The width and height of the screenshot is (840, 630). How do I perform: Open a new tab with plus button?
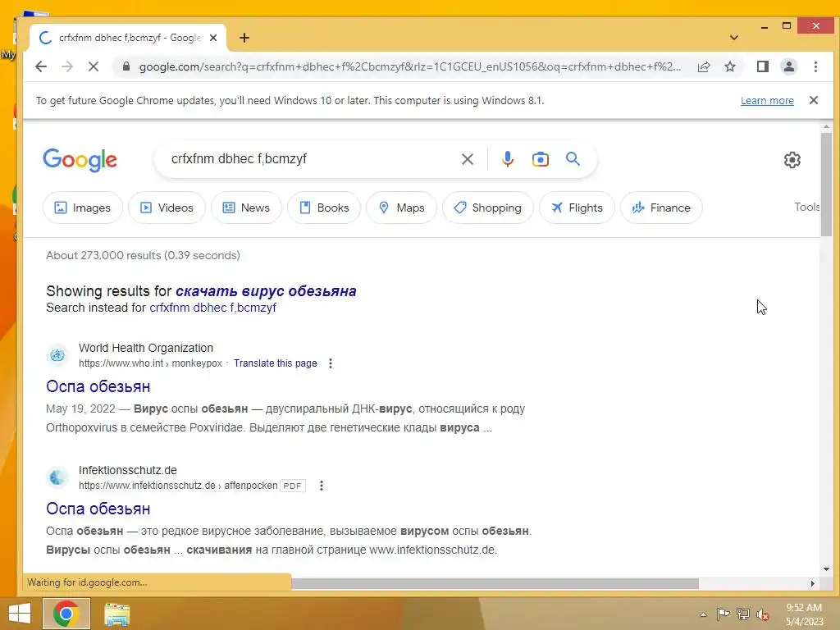244,38
